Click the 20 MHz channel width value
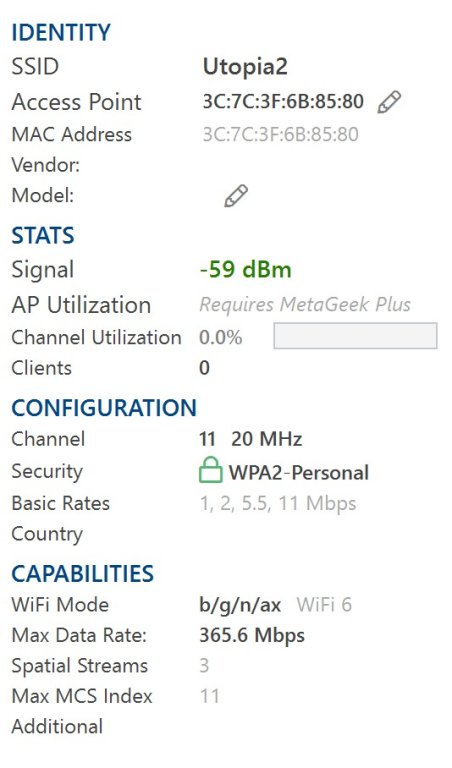 pyautogui.click(x=266, y=439)
